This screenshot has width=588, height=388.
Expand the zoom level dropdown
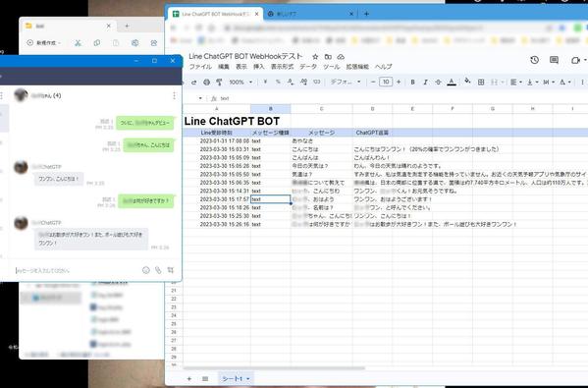(x=241, y=82)
